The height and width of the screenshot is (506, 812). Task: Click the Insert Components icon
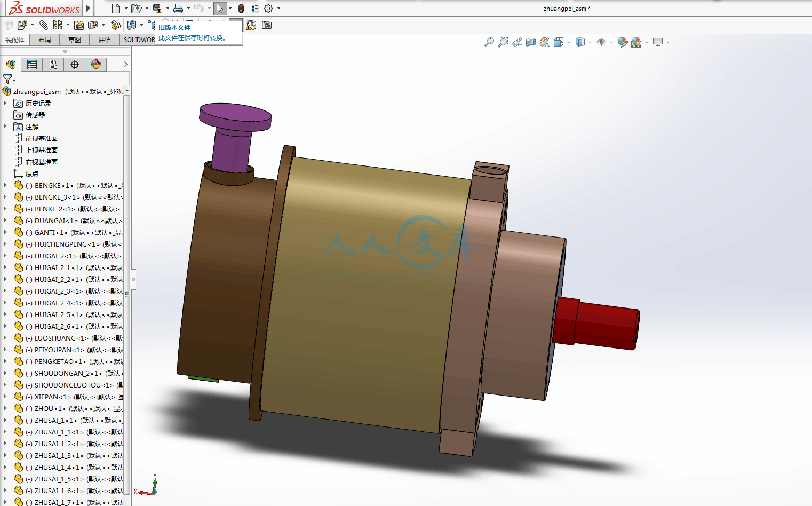click(22, 25)
